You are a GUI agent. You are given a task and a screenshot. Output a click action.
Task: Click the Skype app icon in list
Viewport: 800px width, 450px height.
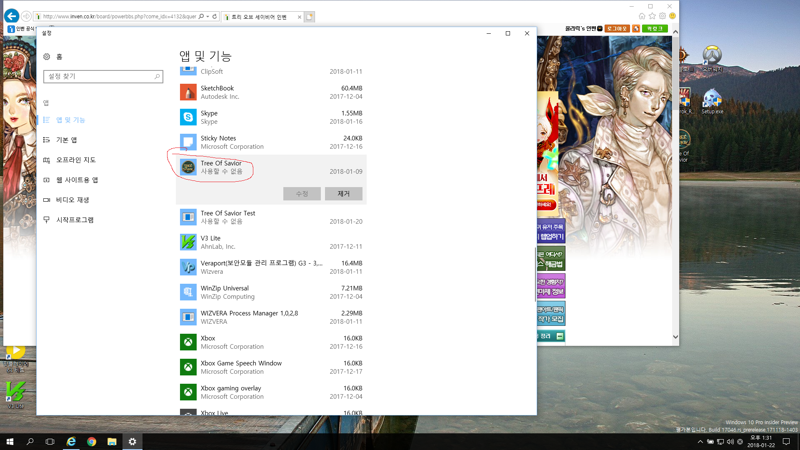[x=188, y=117]
